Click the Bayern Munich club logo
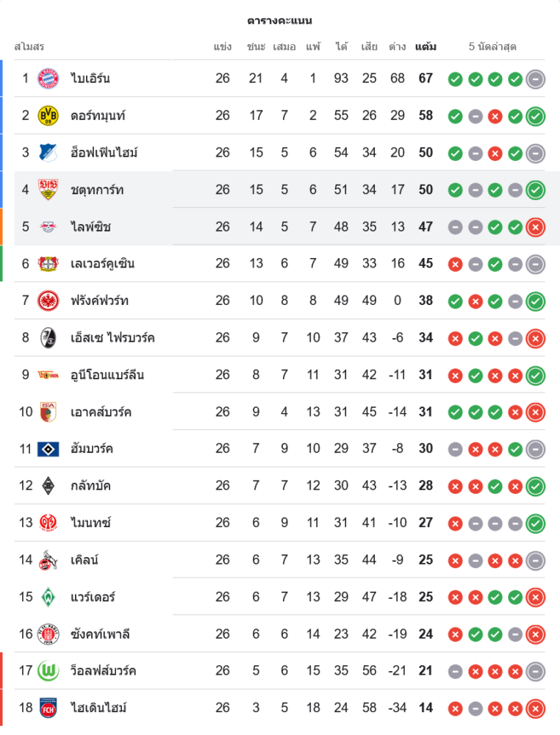The image size is (560, 735). [x=48, y=79]
